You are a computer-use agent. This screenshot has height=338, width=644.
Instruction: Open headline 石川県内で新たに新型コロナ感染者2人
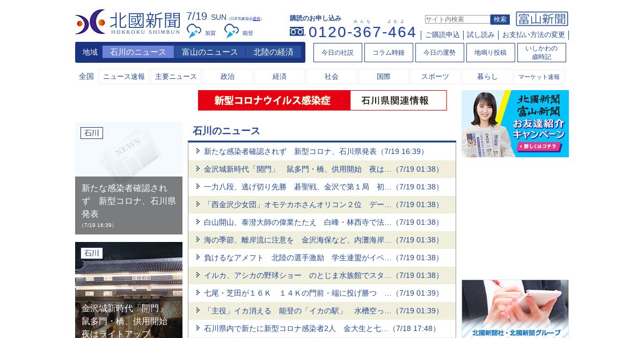321,328
